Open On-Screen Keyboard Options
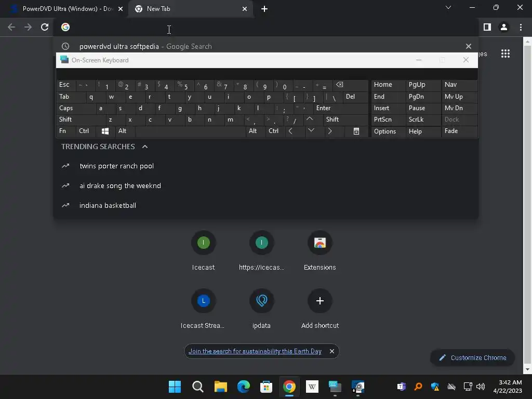Viewport: 532px width, 399px height. [388, 131]
